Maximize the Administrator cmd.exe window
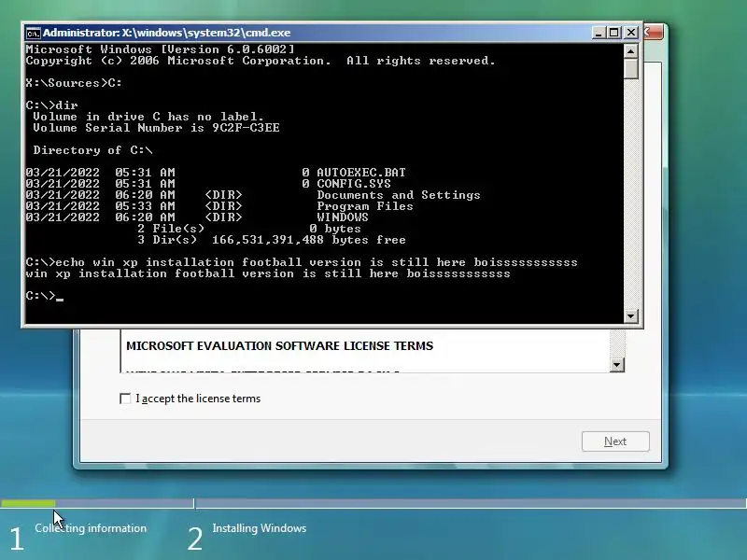747x560 pixels. [614, 33]
